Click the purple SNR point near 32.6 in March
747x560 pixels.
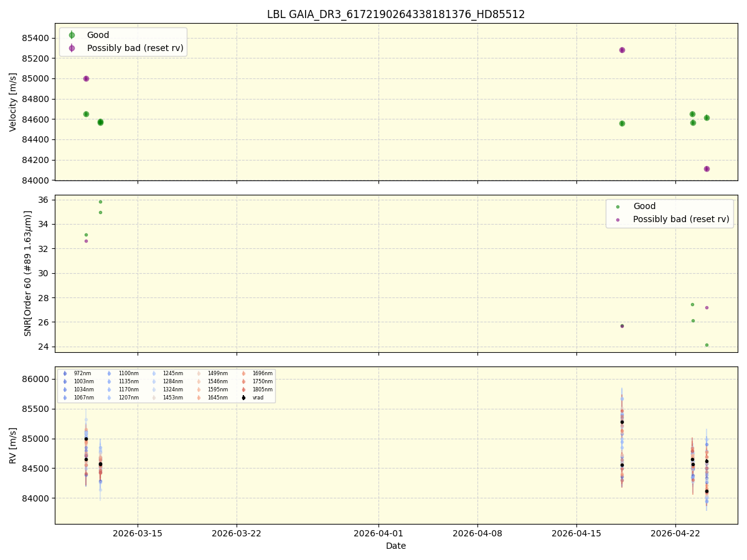pyautogui.click(x=86, y=241)
